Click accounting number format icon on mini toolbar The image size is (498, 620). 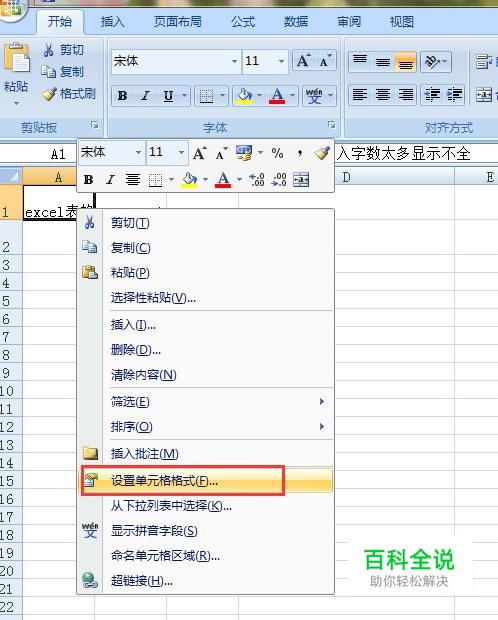coord(244,153)
